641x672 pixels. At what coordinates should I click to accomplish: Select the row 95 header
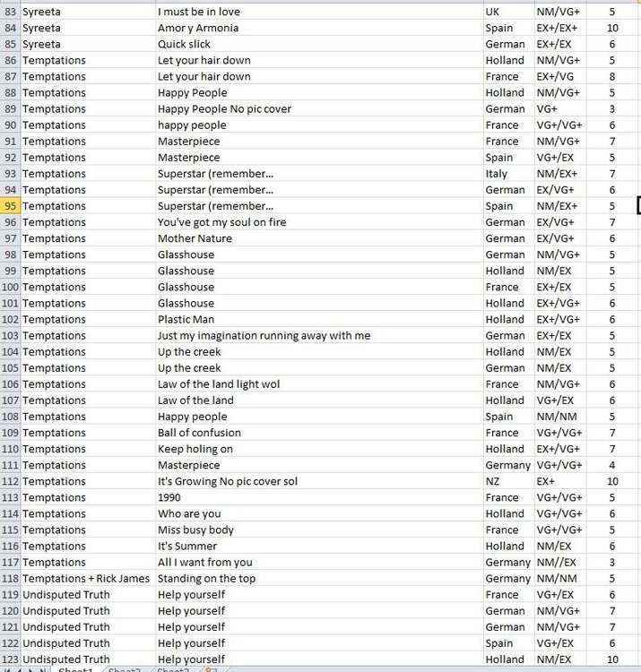10,206
